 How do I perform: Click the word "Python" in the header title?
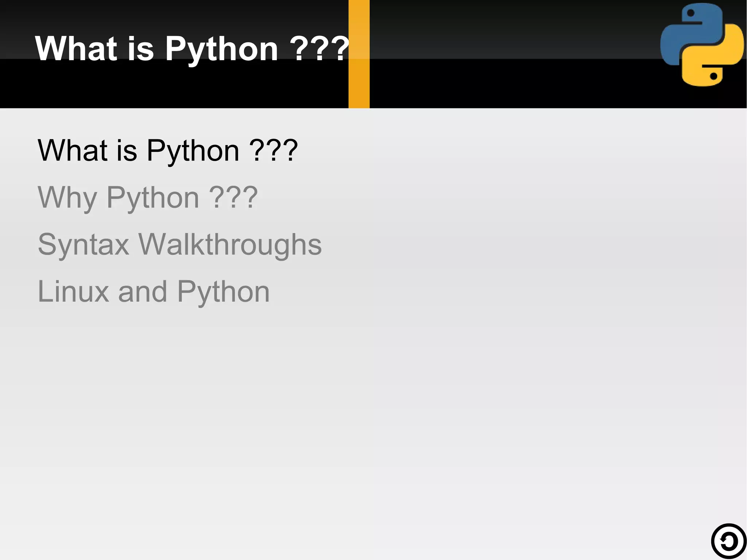click(222, 49)
